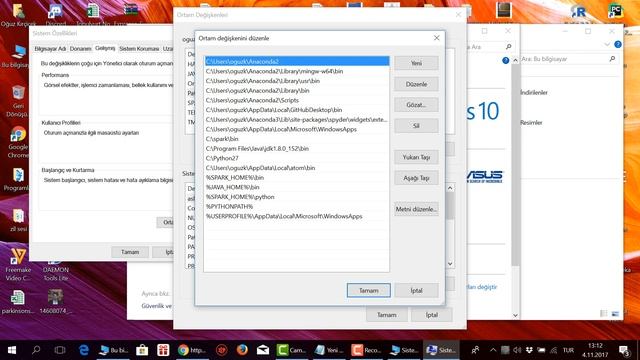
Task: Select GitHubDesktop\bin path entry
Action: coord(297,110)
